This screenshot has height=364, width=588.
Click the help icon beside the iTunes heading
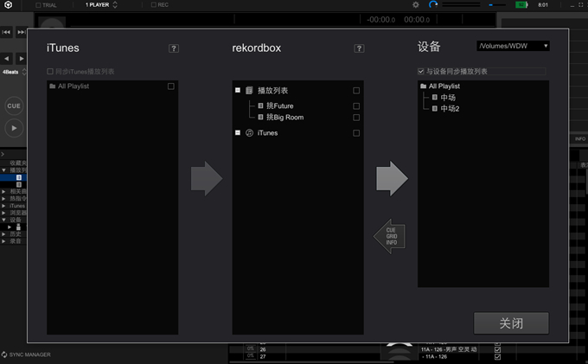174,48
